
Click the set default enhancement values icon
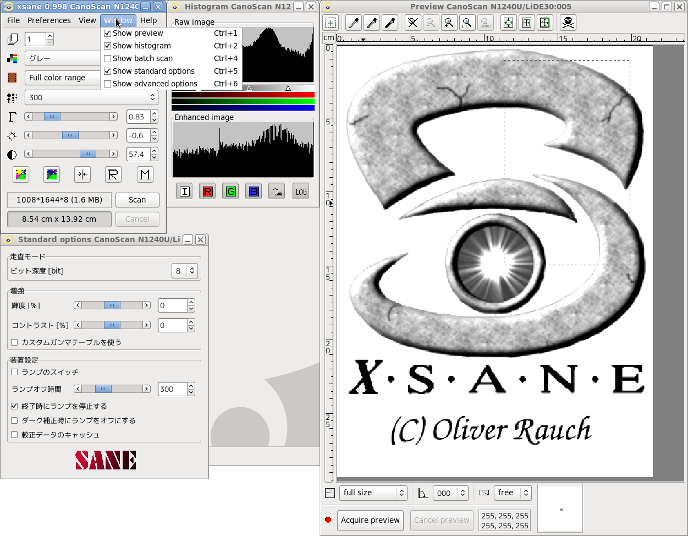(82, 175)
